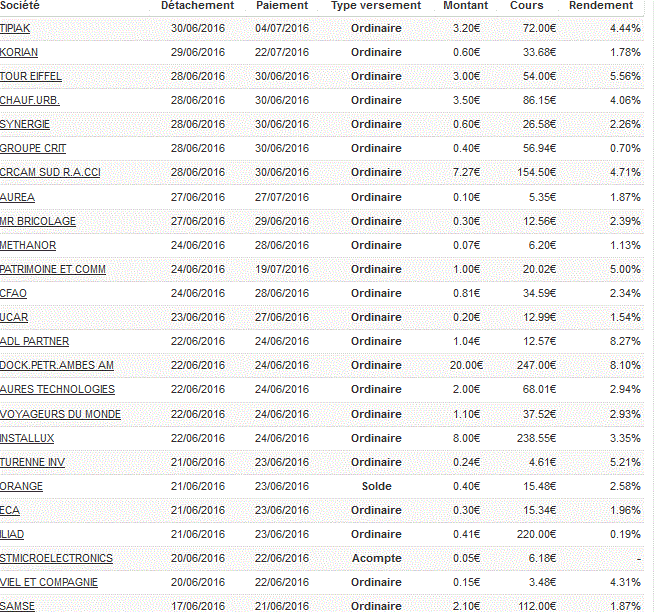Image resolution: width=663 pixels, height=612 pixels.
Task: Select the 15.34€ price for ECA
Action: [540, 511]
